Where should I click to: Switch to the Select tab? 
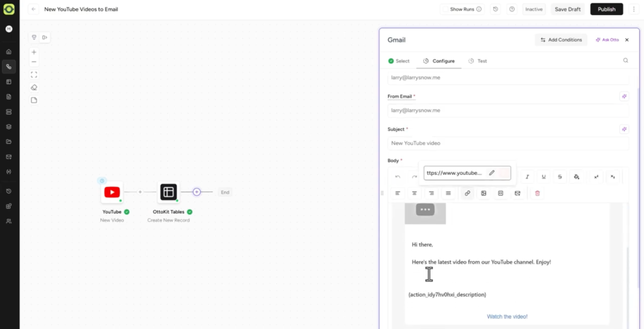[399, 61]
